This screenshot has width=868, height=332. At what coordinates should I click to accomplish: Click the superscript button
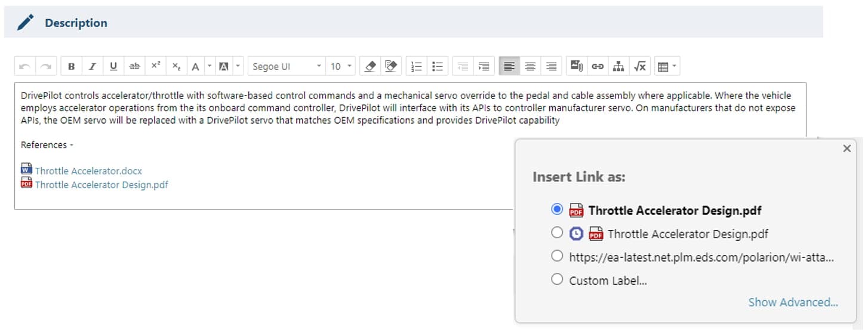(155, 67)
